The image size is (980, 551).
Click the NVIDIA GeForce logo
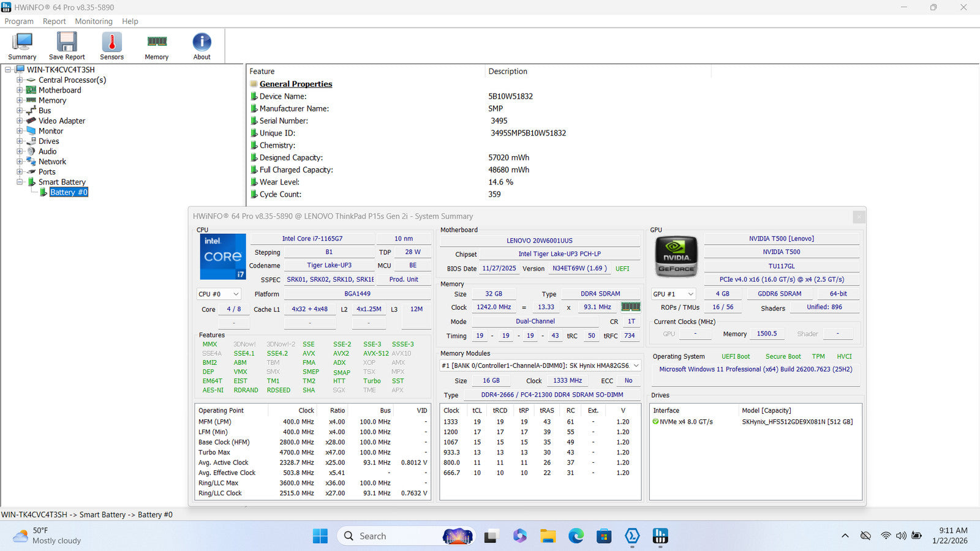676,257
